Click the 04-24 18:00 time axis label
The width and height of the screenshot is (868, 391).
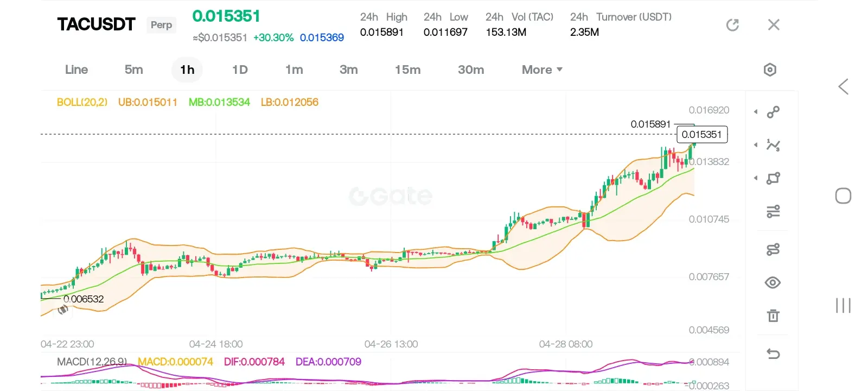click(216, 344)
